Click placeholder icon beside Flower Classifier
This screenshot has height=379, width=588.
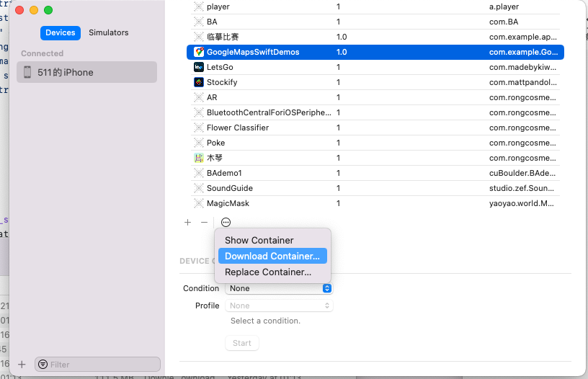tap(199, 128)
